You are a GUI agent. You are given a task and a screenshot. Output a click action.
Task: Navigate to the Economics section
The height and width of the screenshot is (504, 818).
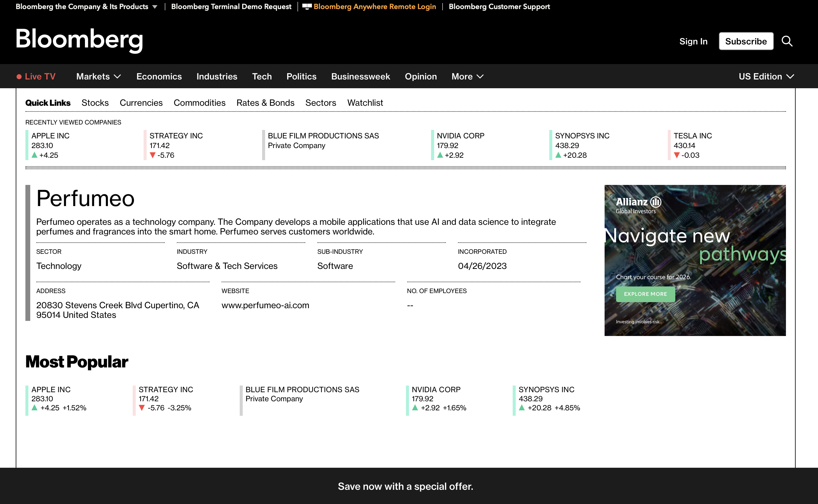pyautogui.click(x=159, y=76)
